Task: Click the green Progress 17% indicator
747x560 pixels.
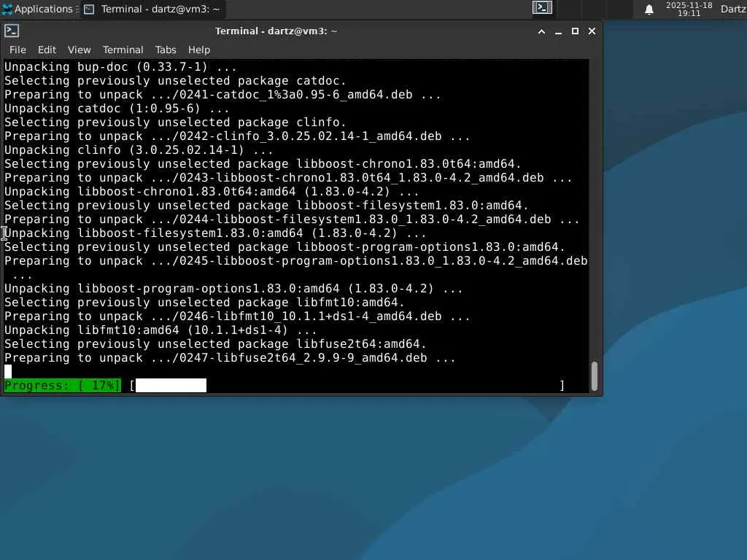Action: 63,385
